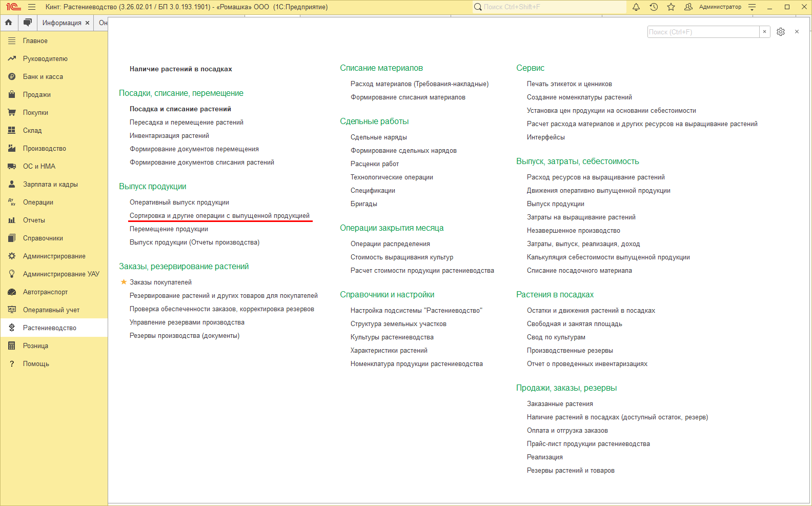Click the home page icon
812x506 pixels.
point(9,23)
